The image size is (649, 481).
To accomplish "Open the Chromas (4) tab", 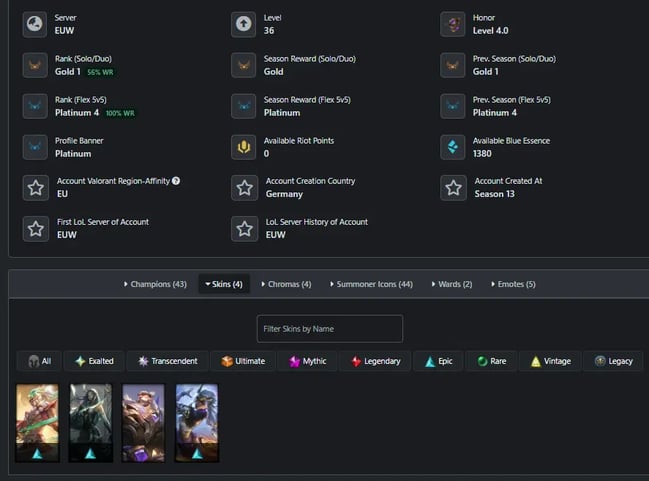I will point(286,284).
